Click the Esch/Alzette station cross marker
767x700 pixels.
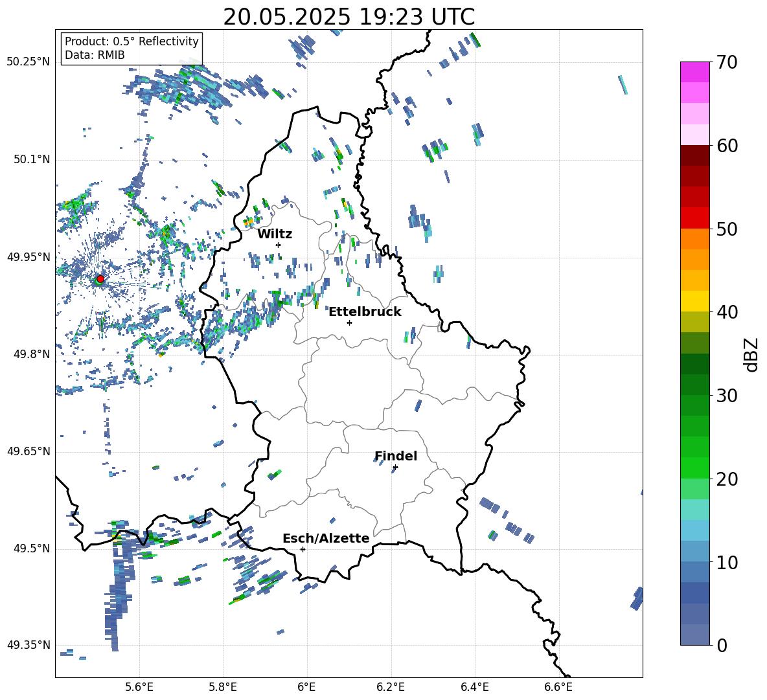click(303, 549)
